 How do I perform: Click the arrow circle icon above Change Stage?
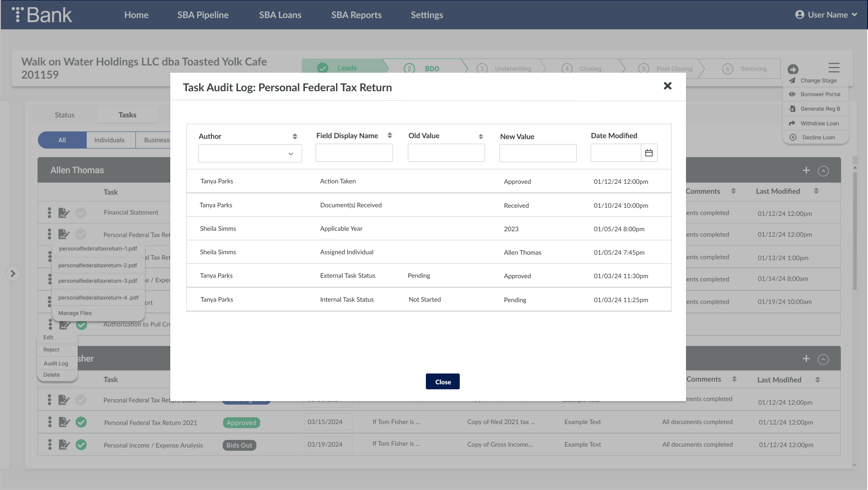click(793, 69)
